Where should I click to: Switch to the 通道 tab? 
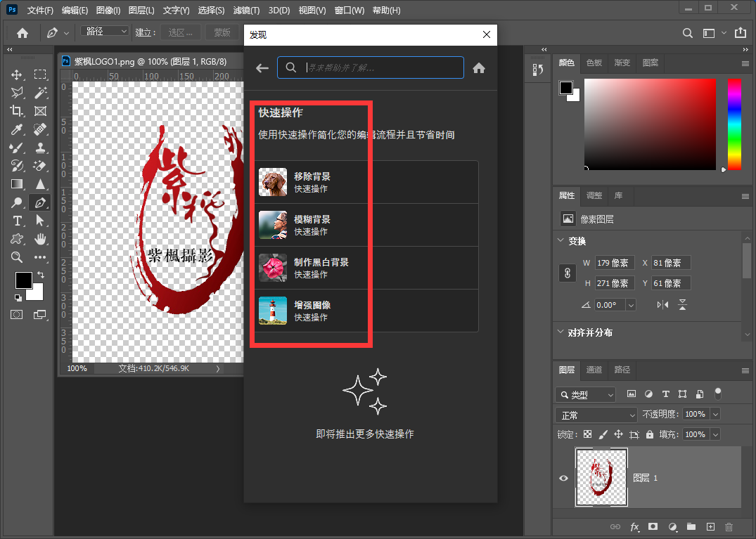pyautogui.click(x=594, y=370)
